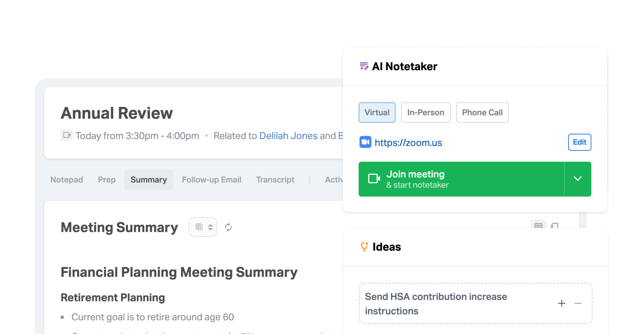Screen dimensions: 644x334
Task: Click the regenerate summary refresh icon
Action: point(228,227)
